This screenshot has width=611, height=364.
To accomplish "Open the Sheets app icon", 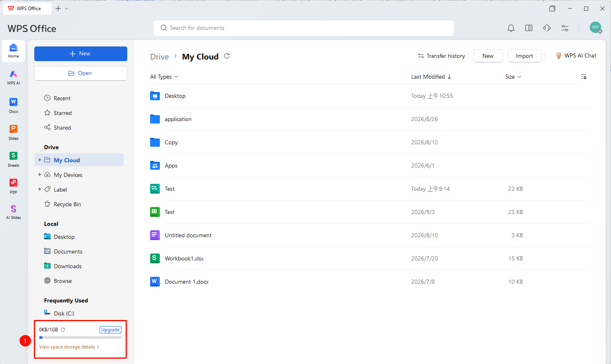I will pyautogui.click(x=13, y=159).
